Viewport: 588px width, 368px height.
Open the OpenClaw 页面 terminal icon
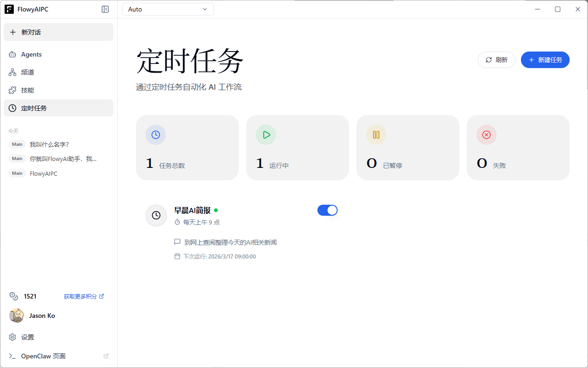(13, 356)
